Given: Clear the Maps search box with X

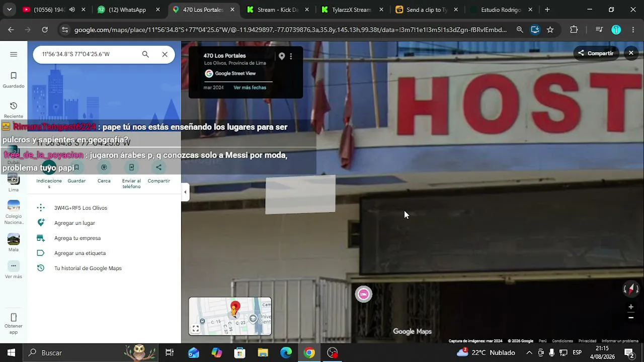Looking at the screenshot, I should (165, 54).
